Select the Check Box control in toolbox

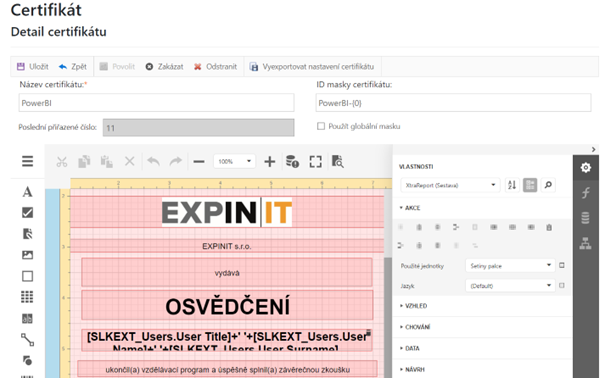point(27,213)
